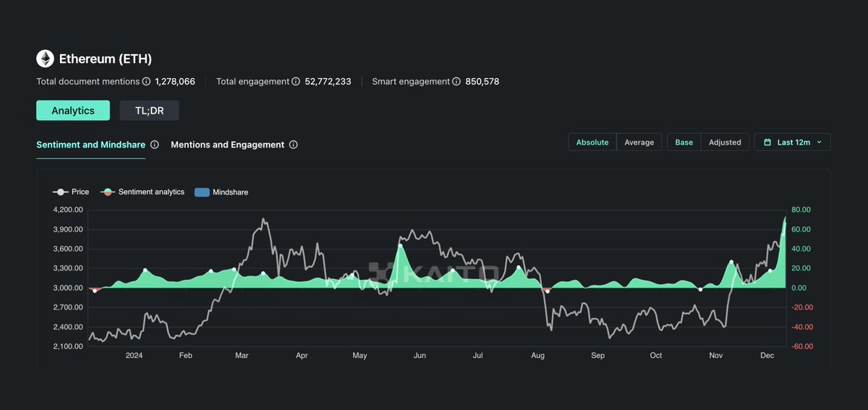Click the 52,772,233 engagement value

pos(328,82)
